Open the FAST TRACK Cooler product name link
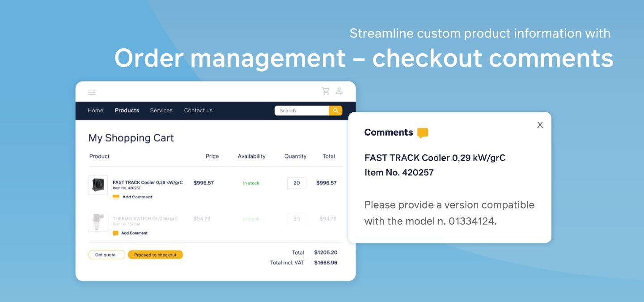 148,183
